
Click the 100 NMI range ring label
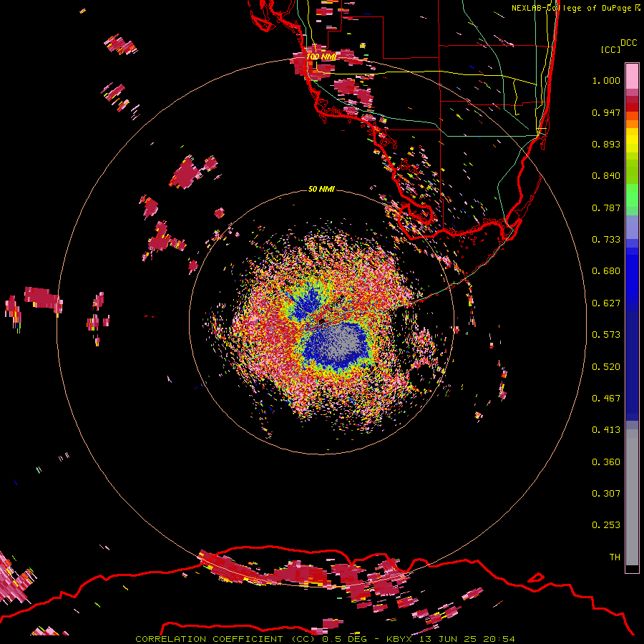click(x=321, y=57)
